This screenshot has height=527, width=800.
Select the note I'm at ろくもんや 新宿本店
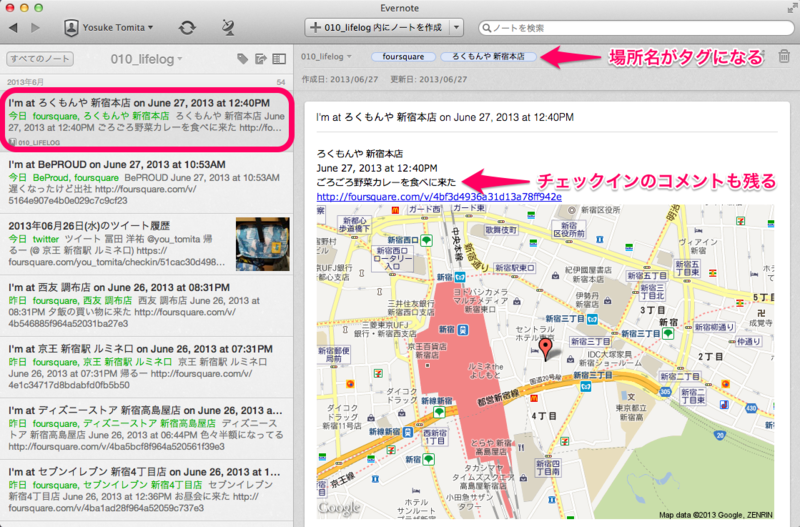click(146, 120)
